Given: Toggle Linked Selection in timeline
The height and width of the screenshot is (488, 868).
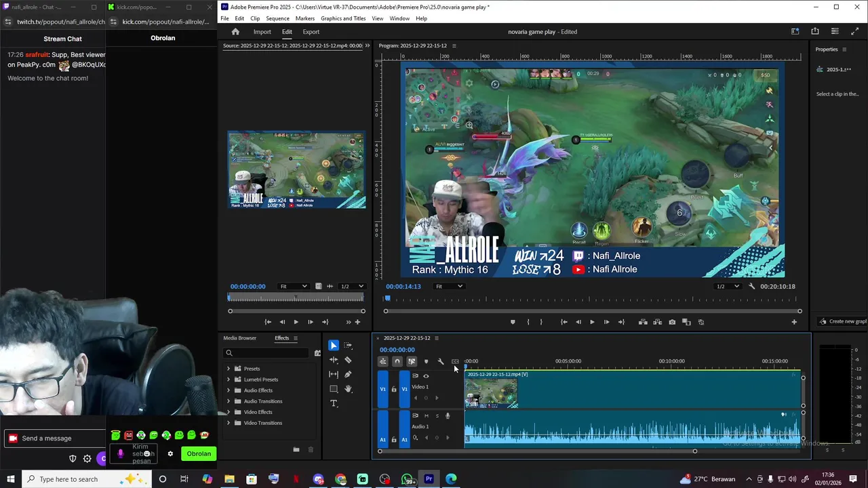Looking at the screenshot, I should (412, 361).
